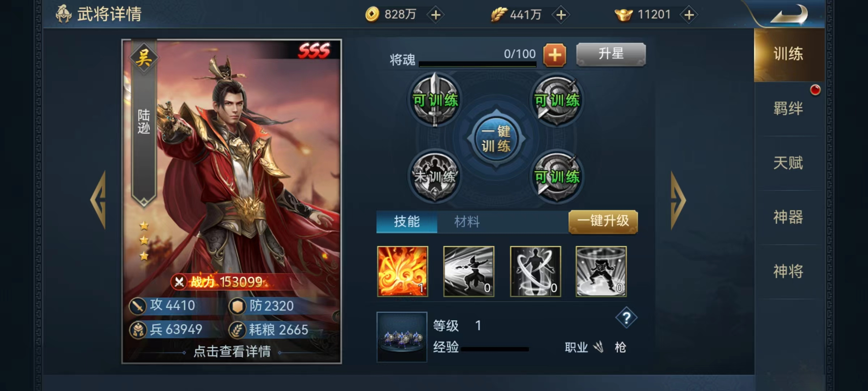
Task: Add gold coins with plus icon
Action: coord(436,15)
